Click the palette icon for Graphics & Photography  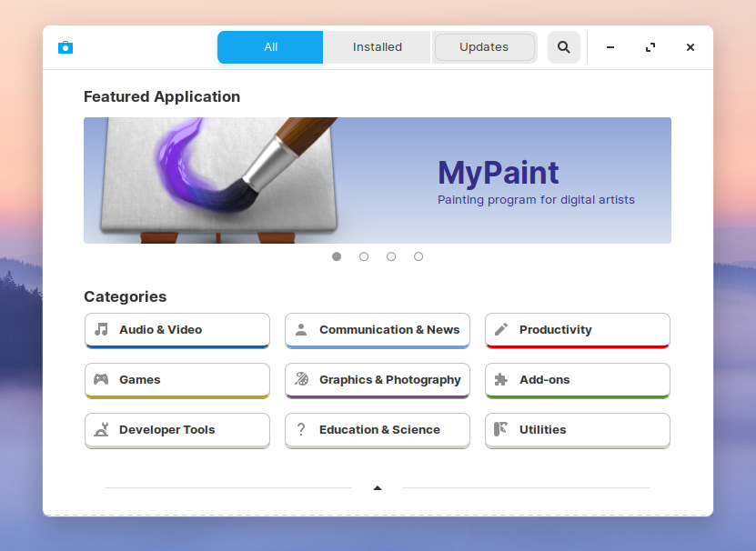click(x=301, y=379)
